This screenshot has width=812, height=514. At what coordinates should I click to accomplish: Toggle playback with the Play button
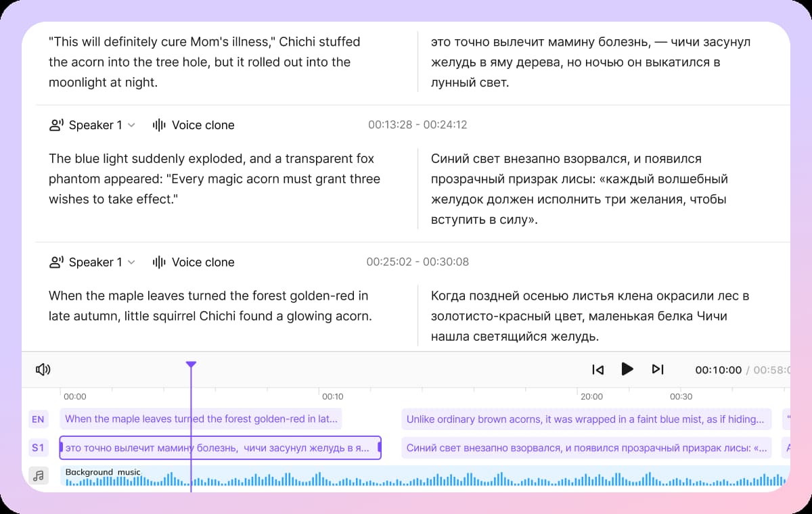[x=627, y=369]
